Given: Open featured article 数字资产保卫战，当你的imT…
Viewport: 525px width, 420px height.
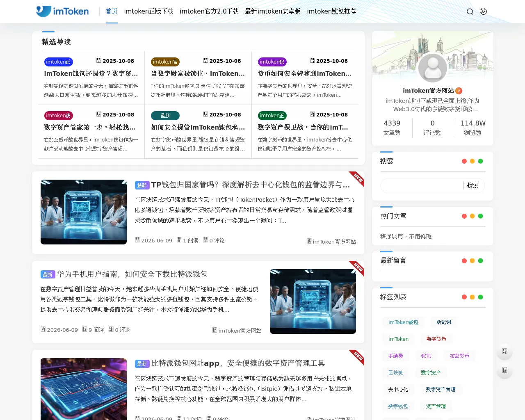Looking at the screenshot, I should tap(303, 127).
